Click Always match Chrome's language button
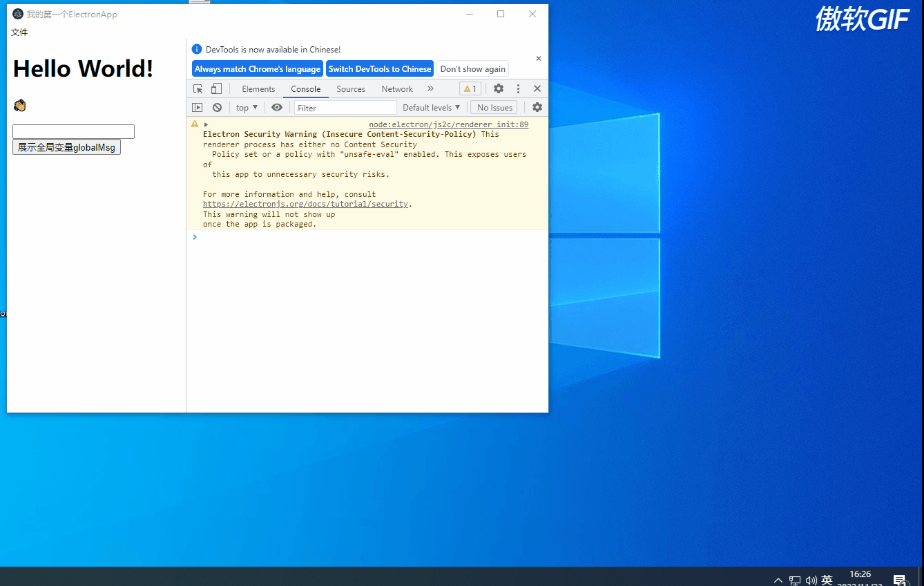Screen dimensions: 924x586 [x=258, y=68]
